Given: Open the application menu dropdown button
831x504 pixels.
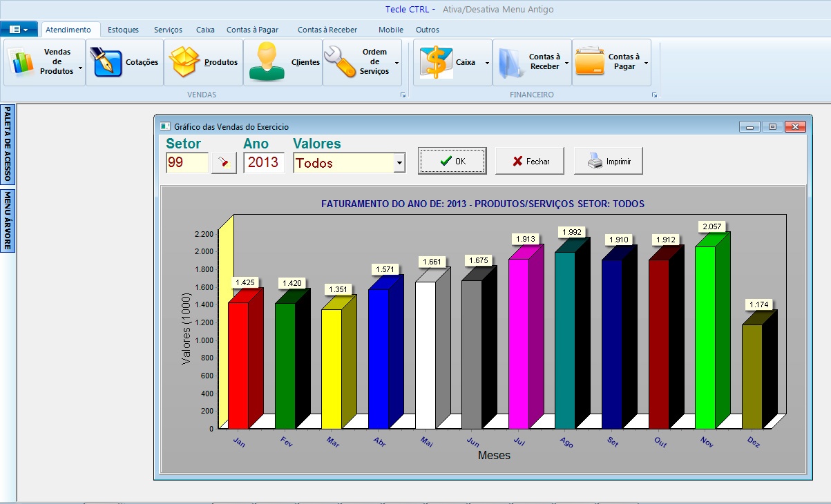Looking at the screenshot, I should [x=19, y=30].
